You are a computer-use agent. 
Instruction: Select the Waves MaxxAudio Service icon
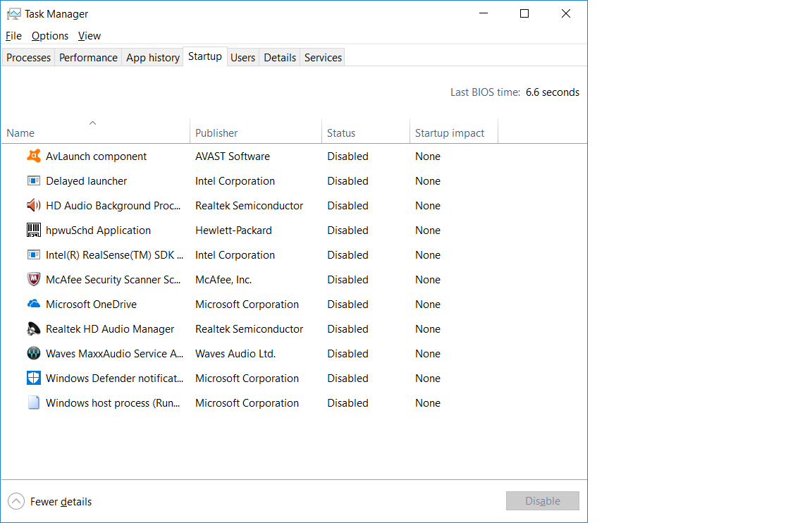(34, 354)
